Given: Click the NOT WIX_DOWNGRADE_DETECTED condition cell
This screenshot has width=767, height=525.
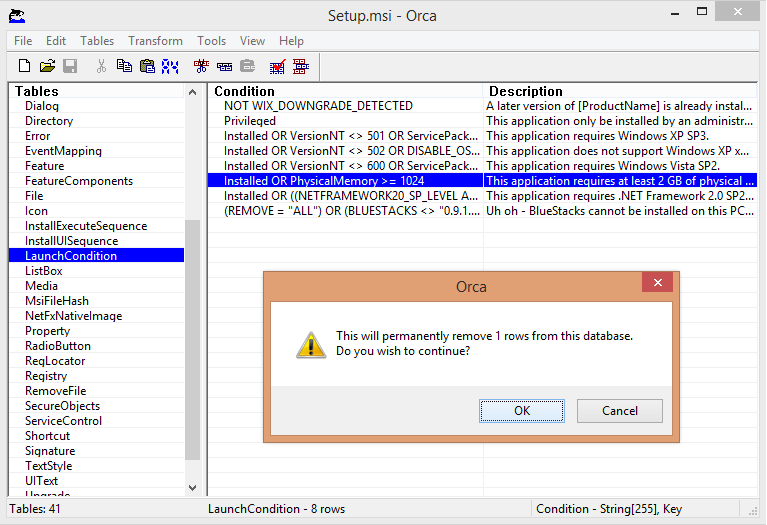Looking at the screenshot, I should 345,106.
